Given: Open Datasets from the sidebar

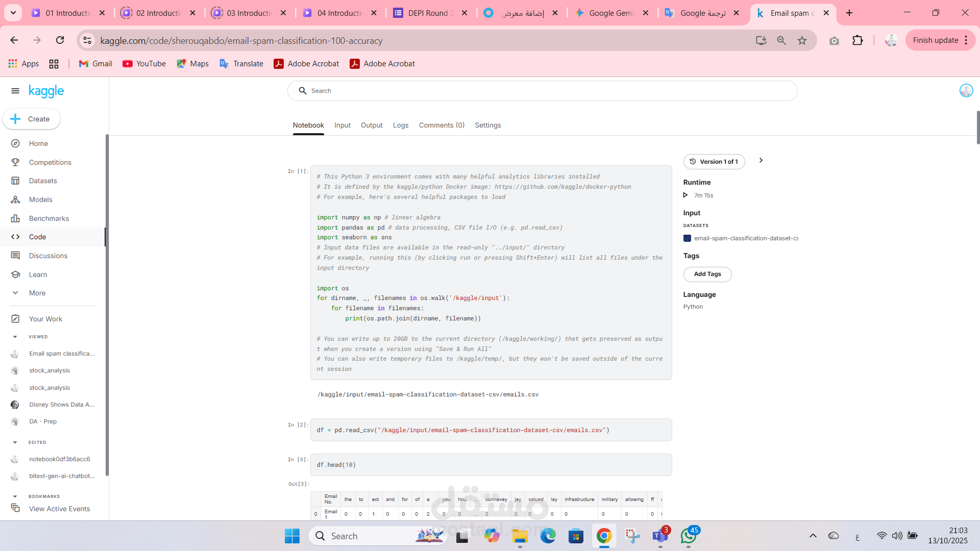Looking at the screenshot, I should click(x=43, y=181).
